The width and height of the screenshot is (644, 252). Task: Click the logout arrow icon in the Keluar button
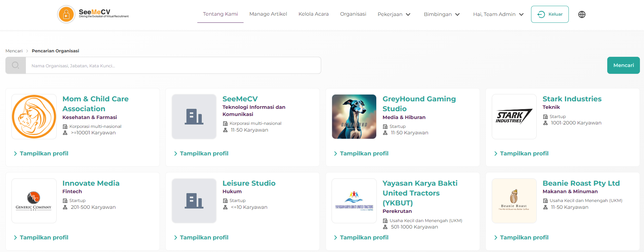click(x=541, y=14)
